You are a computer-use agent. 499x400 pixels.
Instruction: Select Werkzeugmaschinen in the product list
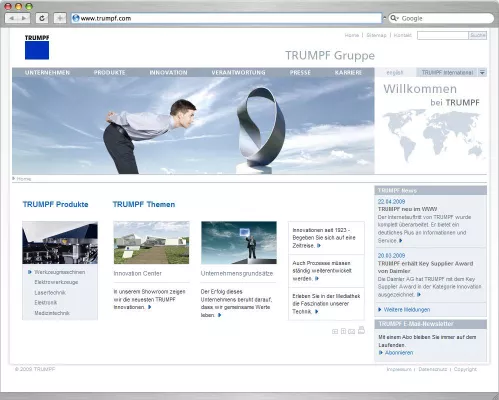point(60,272)
